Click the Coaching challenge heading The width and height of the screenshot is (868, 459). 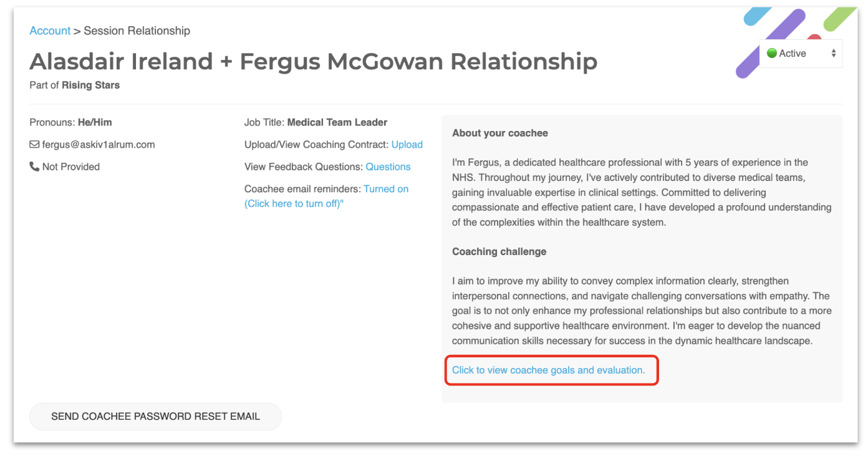point(499,251)
